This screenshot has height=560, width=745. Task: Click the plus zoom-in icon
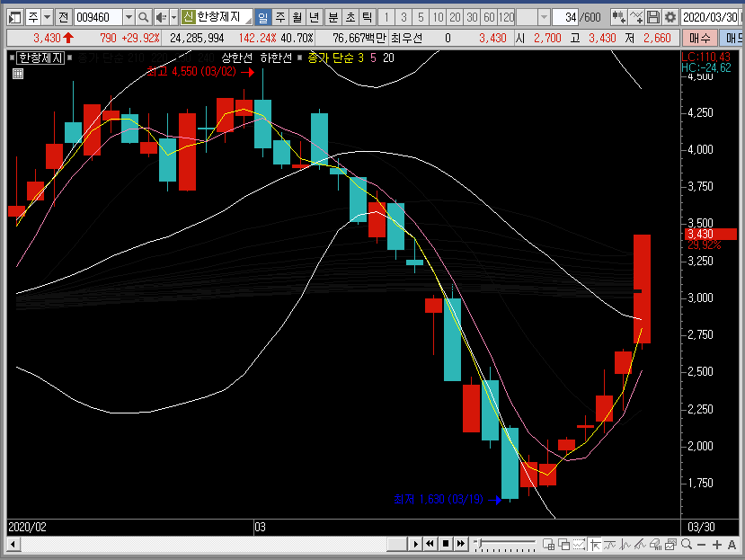pos(717,545)
